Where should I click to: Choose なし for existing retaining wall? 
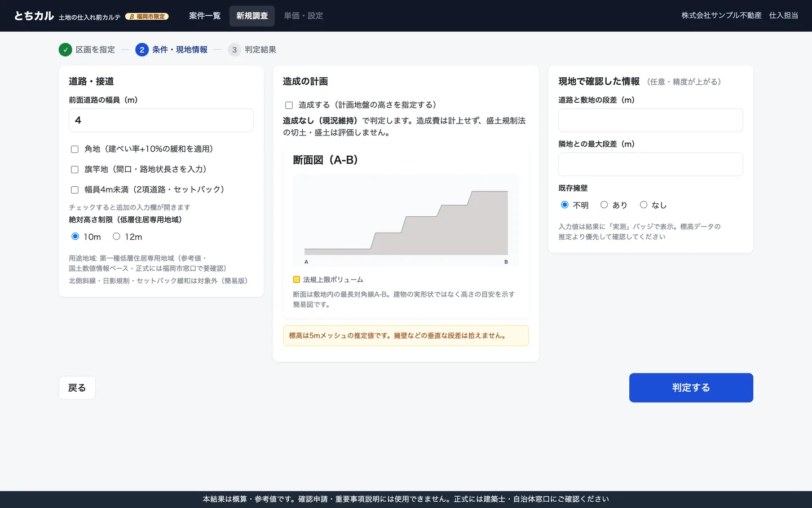coord(643,205)
